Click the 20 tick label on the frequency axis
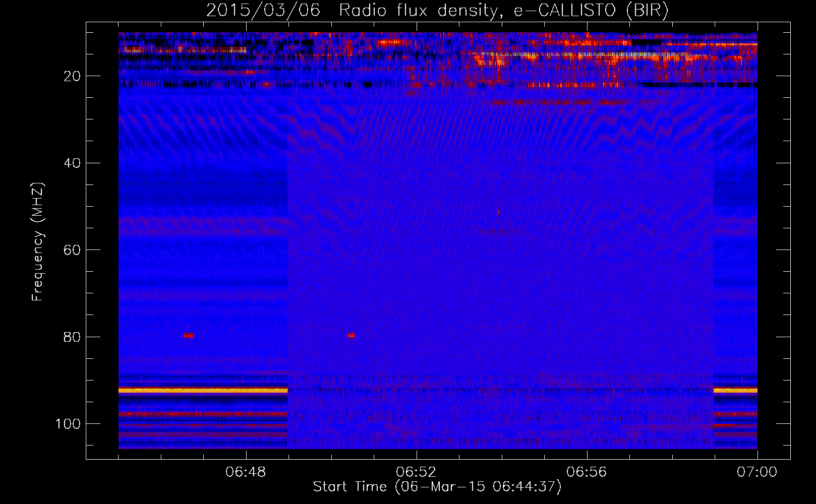This screenshot has width=816, height=504. [73, 76]
